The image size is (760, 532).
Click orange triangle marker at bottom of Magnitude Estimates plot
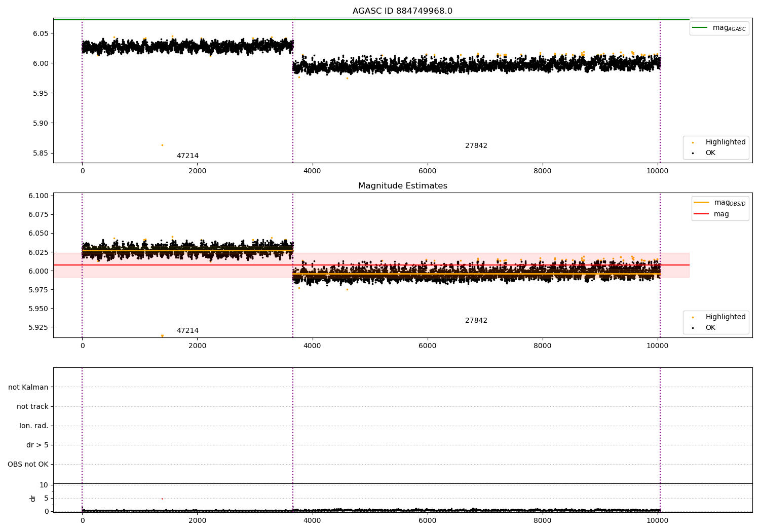(x=162, y=336)
